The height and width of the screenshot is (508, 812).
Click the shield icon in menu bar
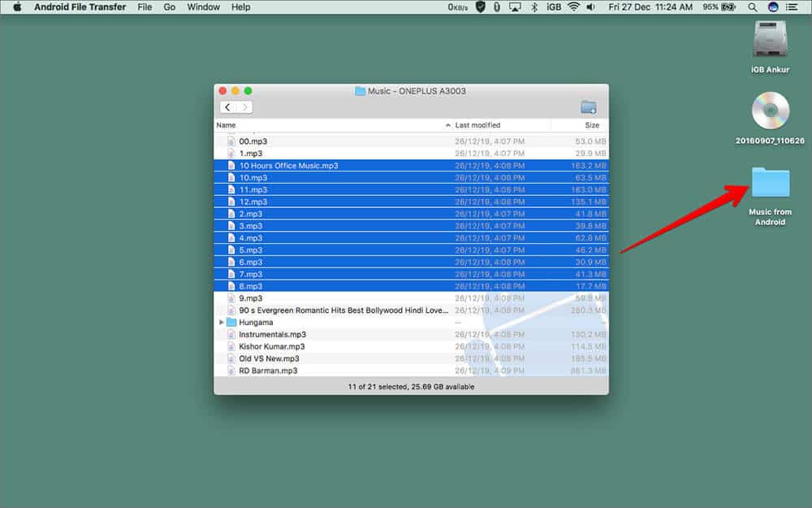pos(480,7)
